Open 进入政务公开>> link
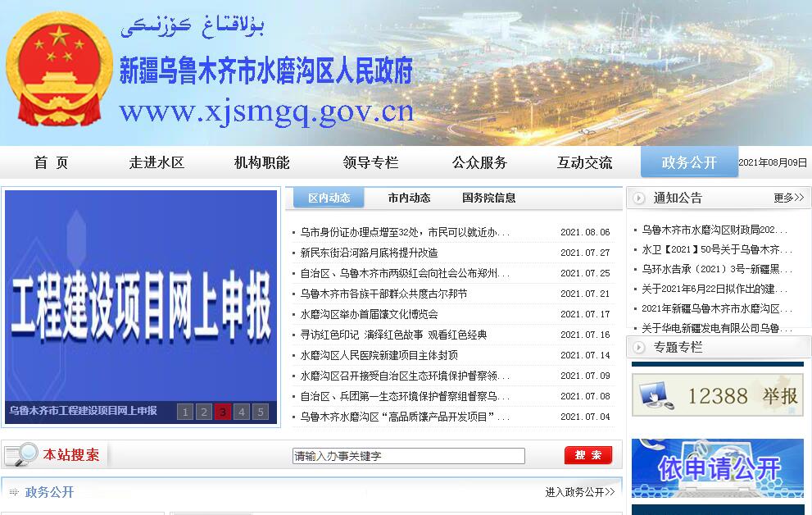Image resolution: width=812 pixels, height=515 pixels. pyautogui.click(x=579, y=492)
